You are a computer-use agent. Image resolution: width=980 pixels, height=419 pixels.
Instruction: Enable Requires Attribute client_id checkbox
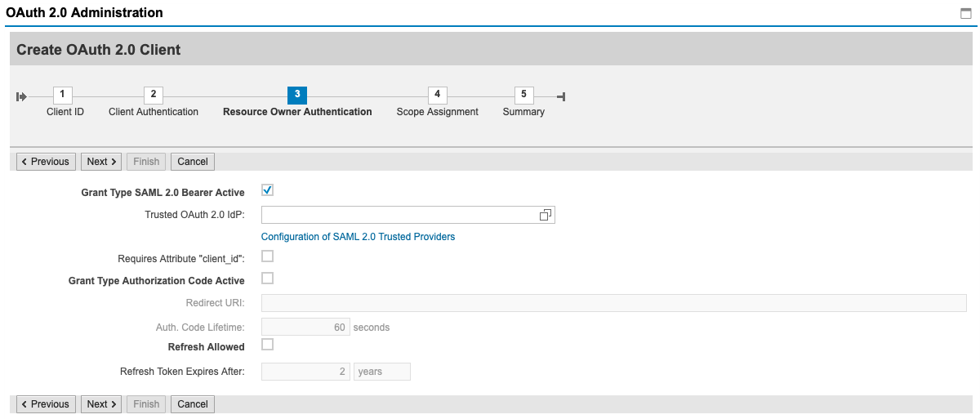tap(267, 256)
